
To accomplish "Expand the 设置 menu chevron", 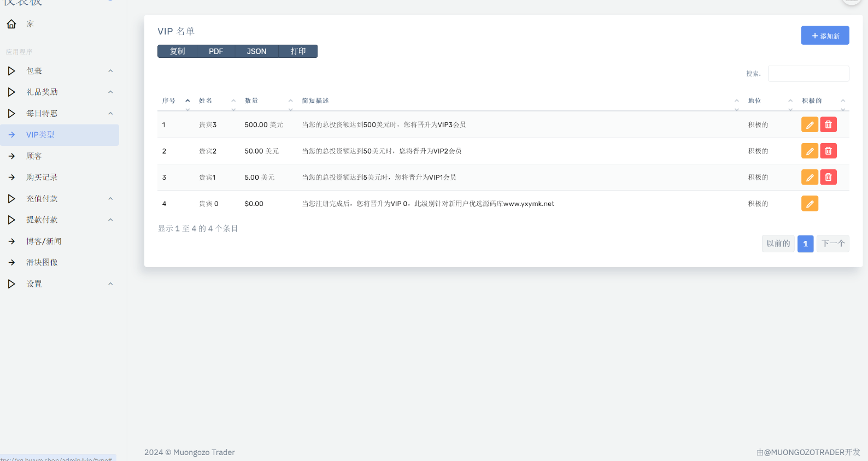I will click(x=110, y=284).
